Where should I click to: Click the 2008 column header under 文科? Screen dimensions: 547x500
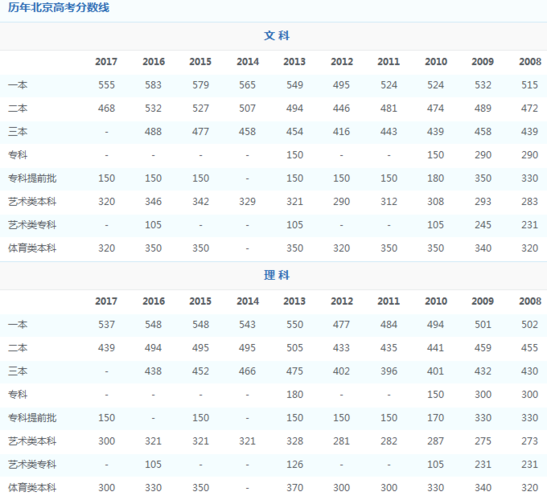tap(530, 62)
